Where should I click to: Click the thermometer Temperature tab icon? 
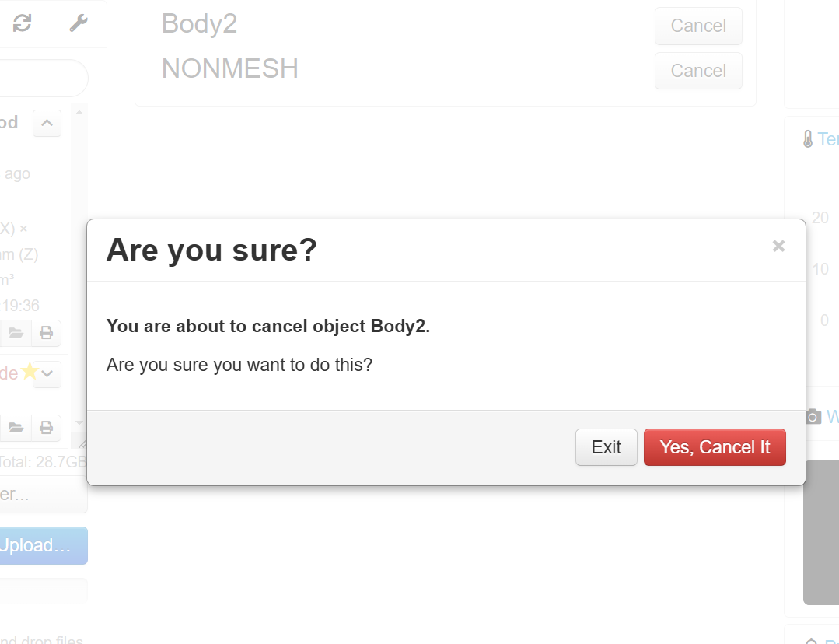808,139
